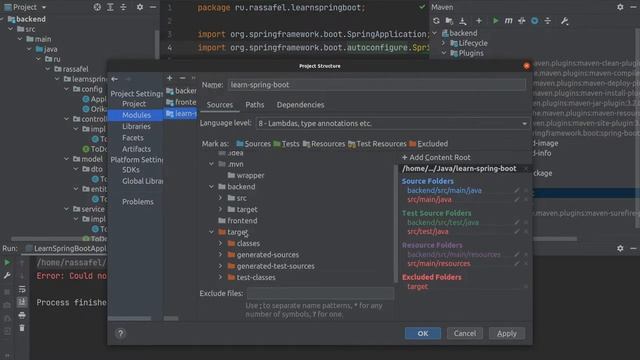Select LearnSpringBootAppl run tab

66,248
